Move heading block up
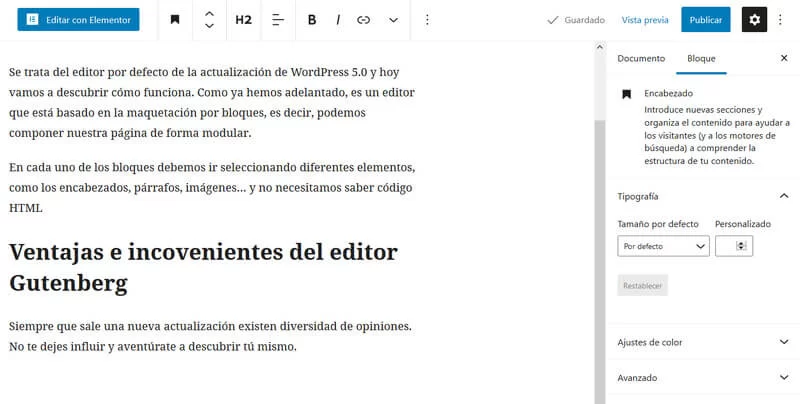This screenshot has height=404, width=800. [x=209, y=14]
